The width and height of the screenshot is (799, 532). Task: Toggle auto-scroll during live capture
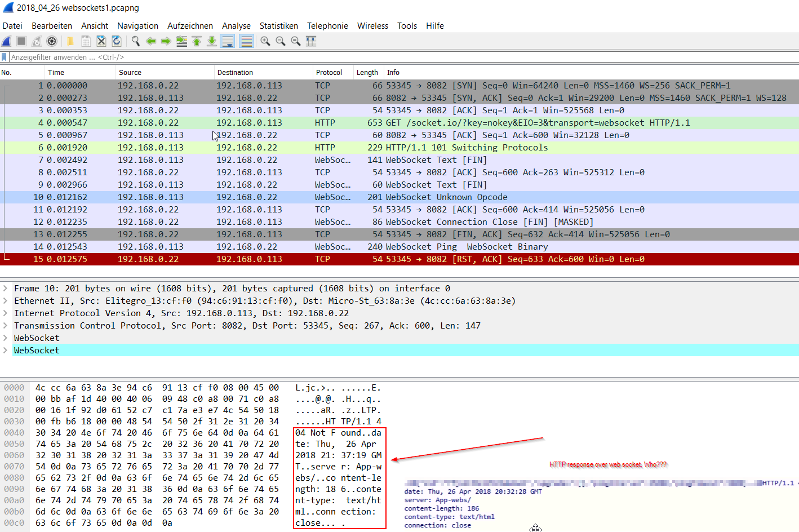pyautogui.click(x=228, y=41)
